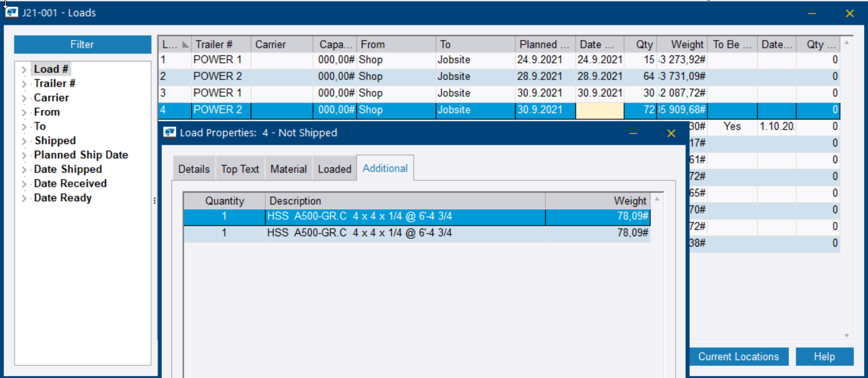Expand the Date Ready filter node
Viewport: 868px width, 378px height.
point(24,198)
